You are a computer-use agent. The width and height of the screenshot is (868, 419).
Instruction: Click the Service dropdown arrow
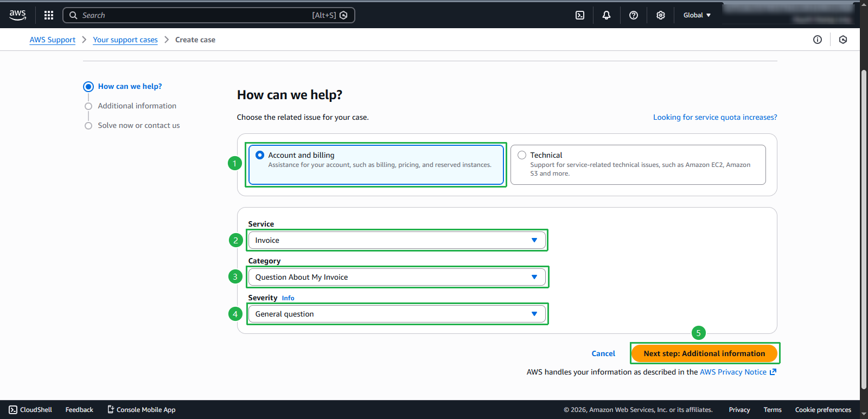(x=534, y=240)
